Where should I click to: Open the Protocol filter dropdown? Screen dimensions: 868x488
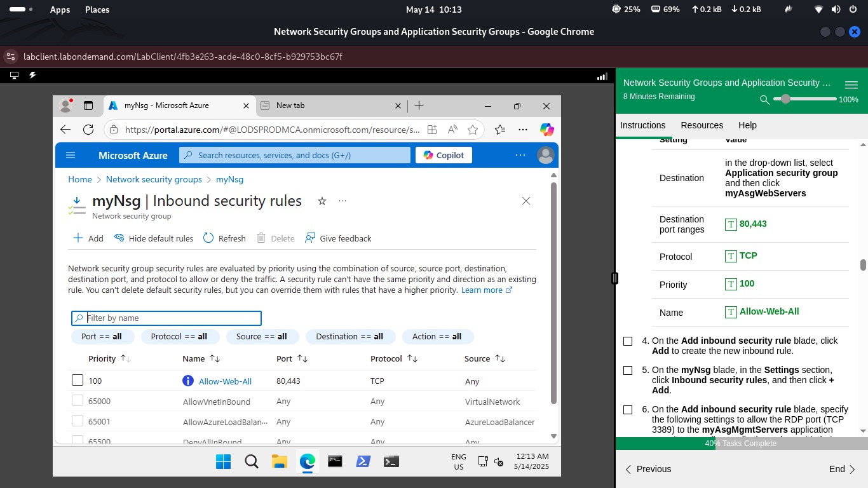(x=180, y=336)
